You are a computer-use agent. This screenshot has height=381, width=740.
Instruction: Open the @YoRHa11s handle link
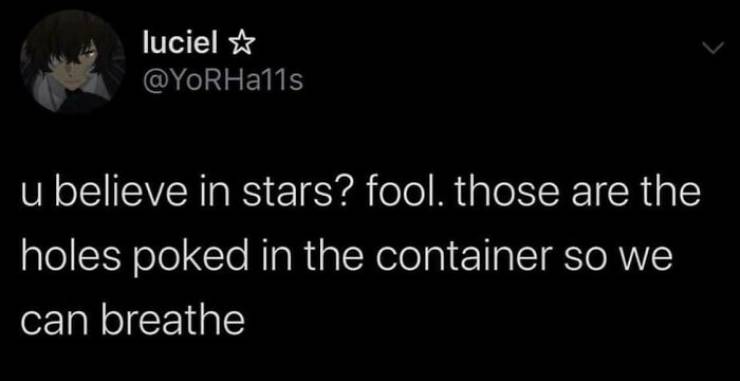point(222,82)
